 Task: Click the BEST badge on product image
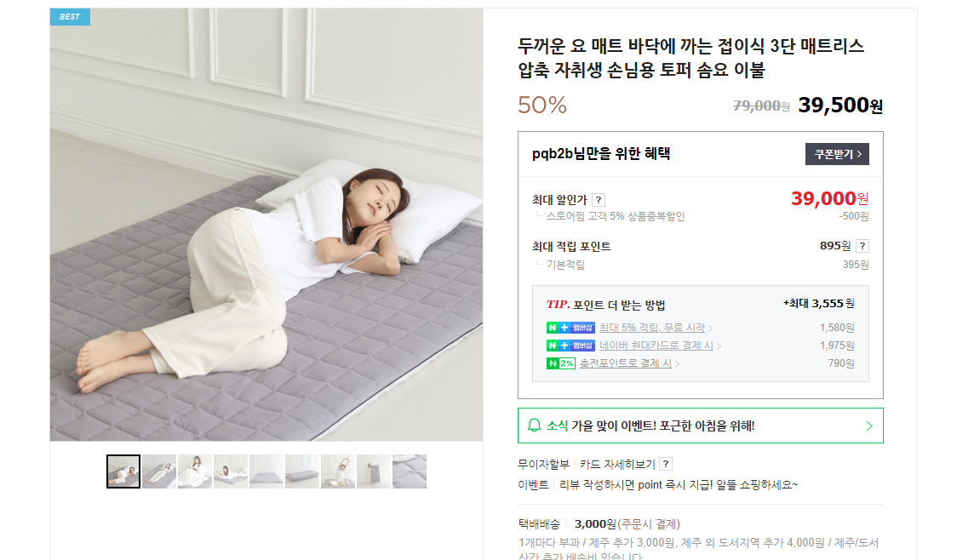tap(70, 17)
